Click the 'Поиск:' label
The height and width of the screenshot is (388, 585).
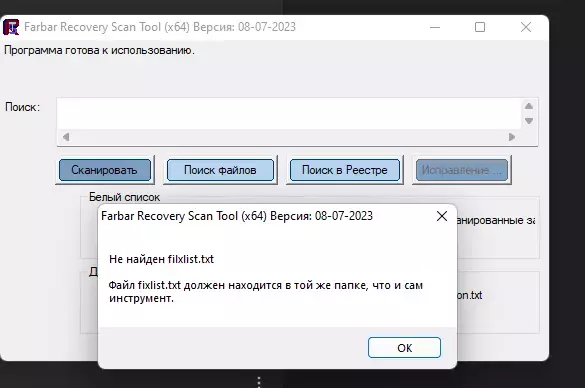(x=22, y=107)
